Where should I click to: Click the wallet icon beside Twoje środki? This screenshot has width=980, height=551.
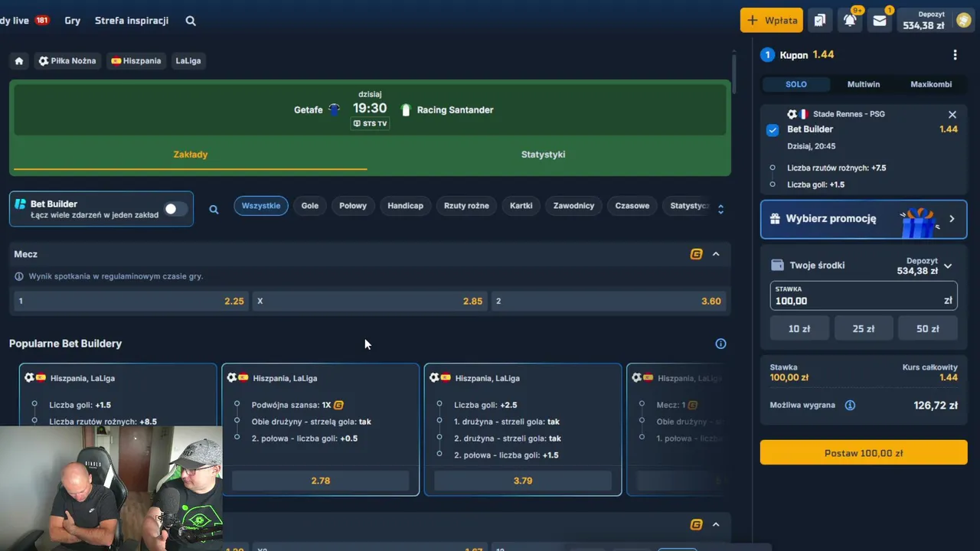[x=777, y=265]
